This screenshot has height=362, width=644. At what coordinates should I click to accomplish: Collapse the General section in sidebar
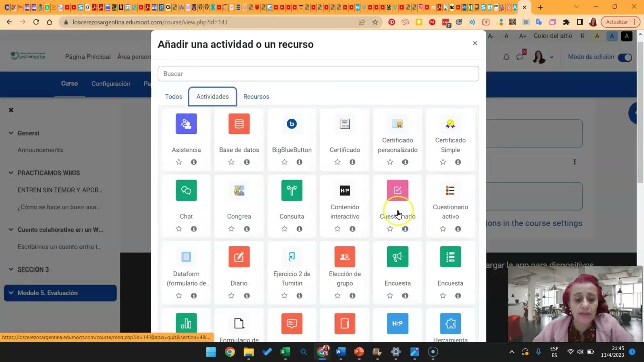[x=11, y=133]
